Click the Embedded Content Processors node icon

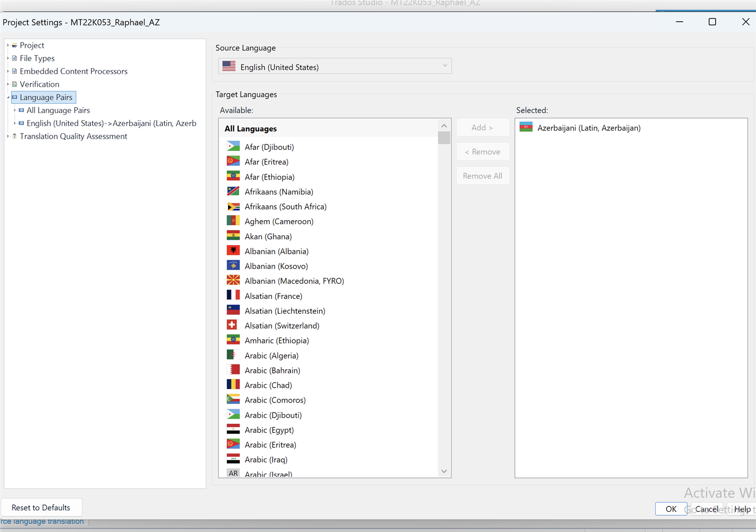pyautogui.click(x=15, y=71)
